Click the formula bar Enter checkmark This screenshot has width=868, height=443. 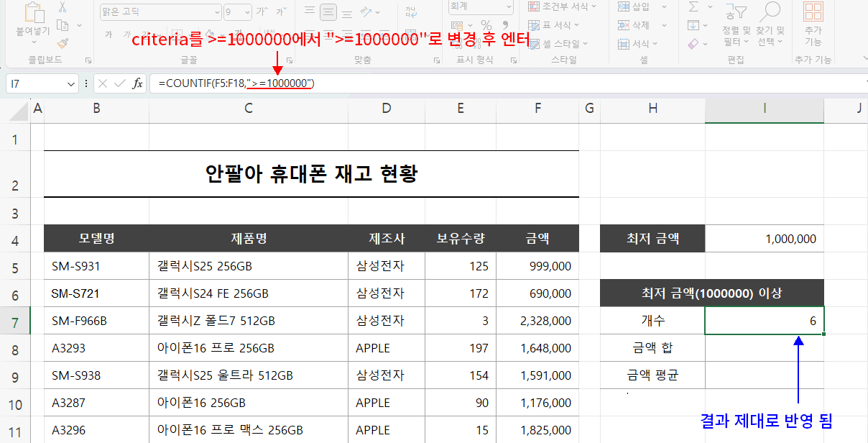coord(120,84)
